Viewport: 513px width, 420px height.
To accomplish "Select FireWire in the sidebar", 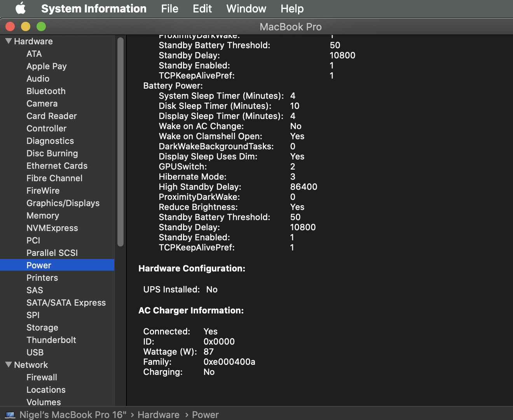I will (43, 191).
